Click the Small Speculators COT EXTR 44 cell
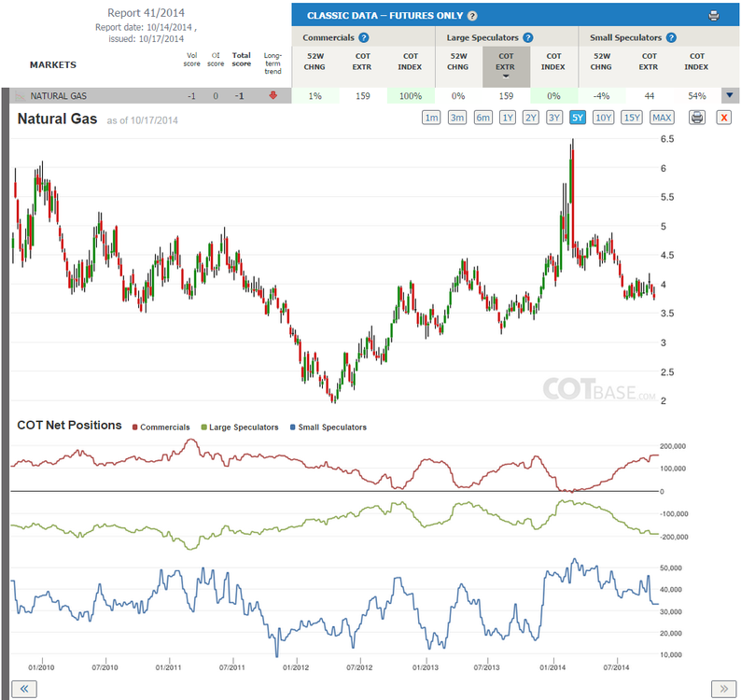The width and height of the screenshot is (741, 700). [650, 96]
